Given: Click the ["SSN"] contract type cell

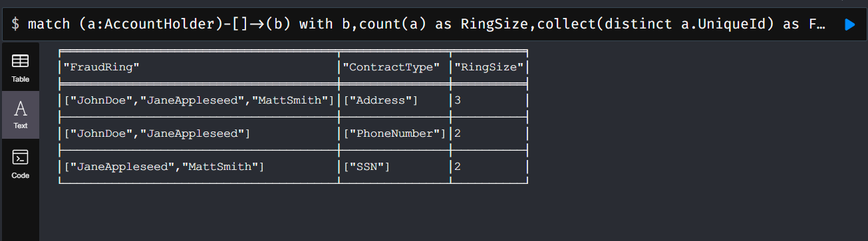Looking at the screenshot, I should coord(366,167).
